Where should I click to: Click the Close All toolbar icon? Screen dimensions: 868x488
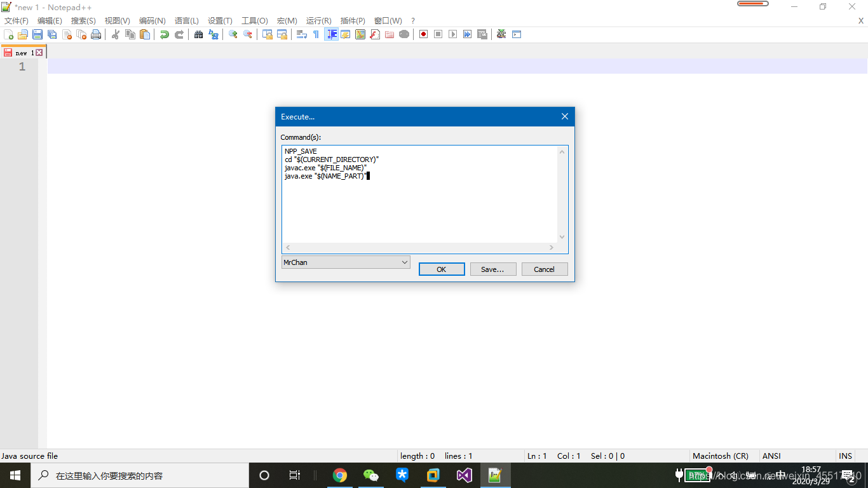pos(81,34)
